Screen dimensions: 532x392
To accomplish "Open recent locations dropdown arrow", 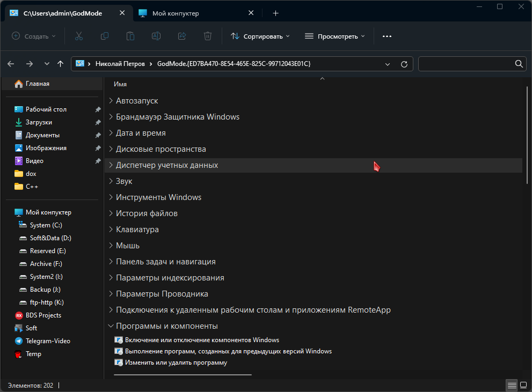I will (x=47, y=64).
